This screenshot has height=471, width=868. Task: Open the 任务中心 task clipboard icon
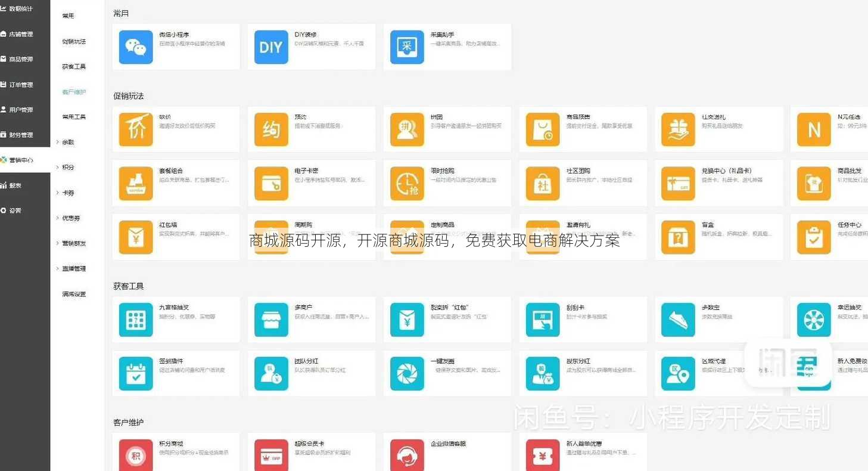coord(814,237)
